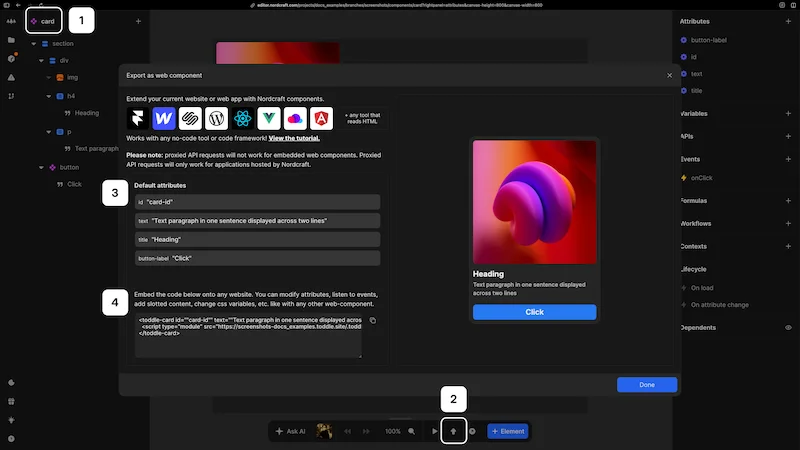Click the redo double-arrow in bottom toolbar
Image resolution: width=800 pixels, height=450 pixels.
click(x=366, y=431)
